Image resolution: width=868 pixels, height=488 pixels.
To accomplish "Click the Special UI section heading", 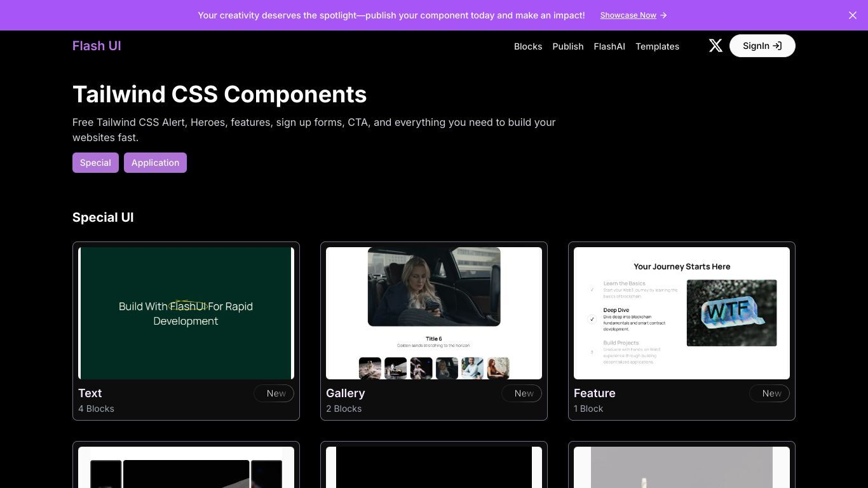I will 103,217.
